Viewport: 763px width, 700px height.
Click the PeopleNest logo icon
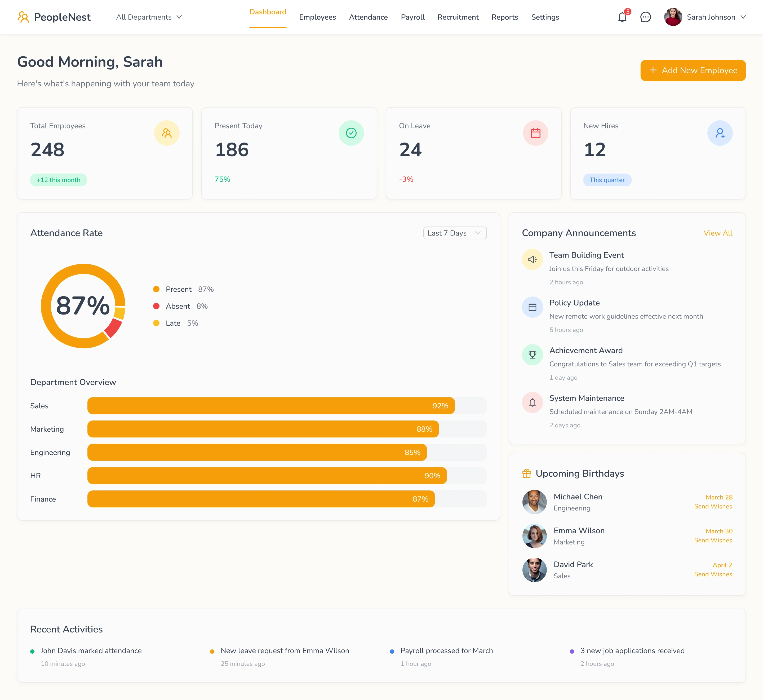point(23,17)
